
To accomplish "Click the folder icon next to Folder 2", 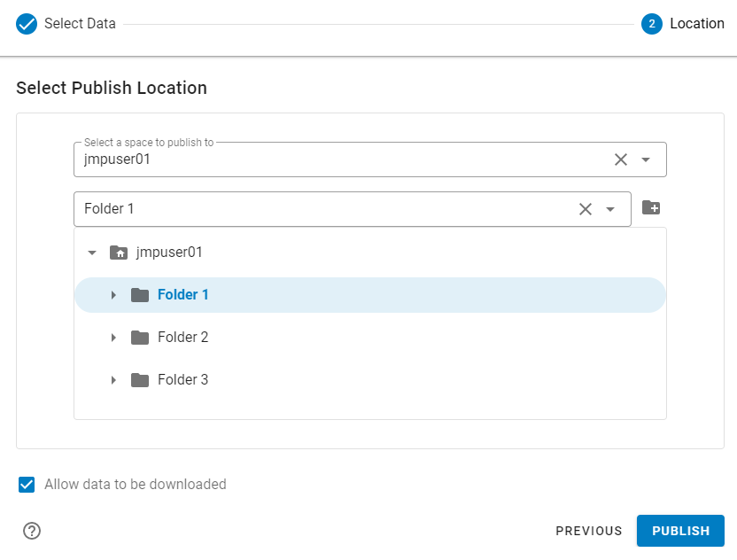I will tap(139, 337).
